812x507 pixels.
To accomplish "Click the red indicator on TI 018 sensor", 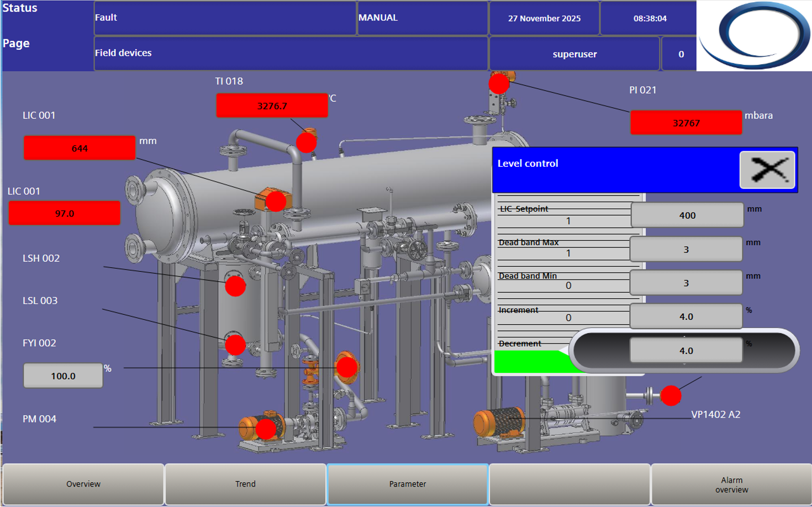I will (x=306, y=142).
